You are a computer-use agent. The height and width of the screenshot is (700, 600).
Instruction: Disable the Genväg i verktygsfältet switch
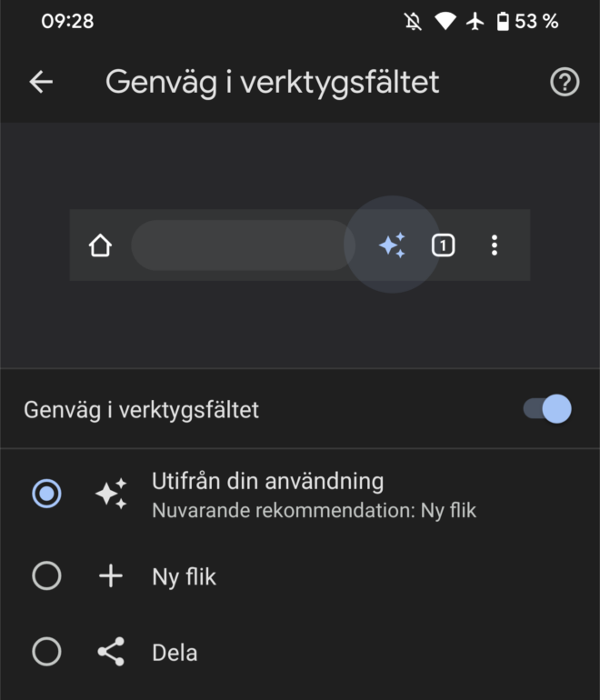pyautogui.click(x=547, y=409)
